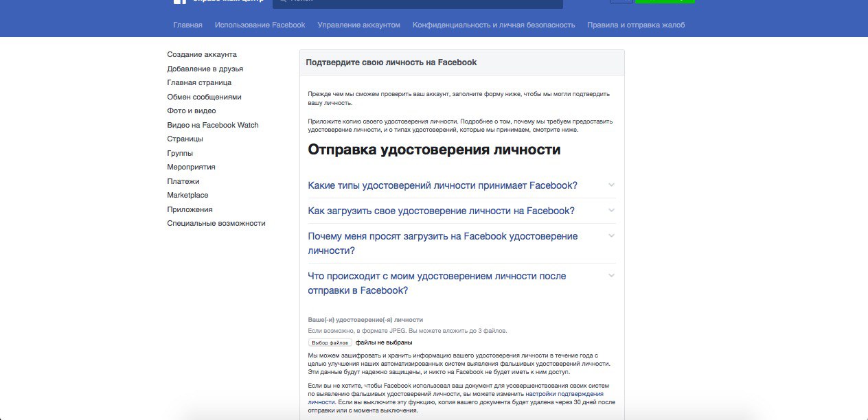The width and height of the screenshot is (868, 420).
Task: Click 'файлы не выбраны' text
Action: pyautogui.click(x=384, y=342)
